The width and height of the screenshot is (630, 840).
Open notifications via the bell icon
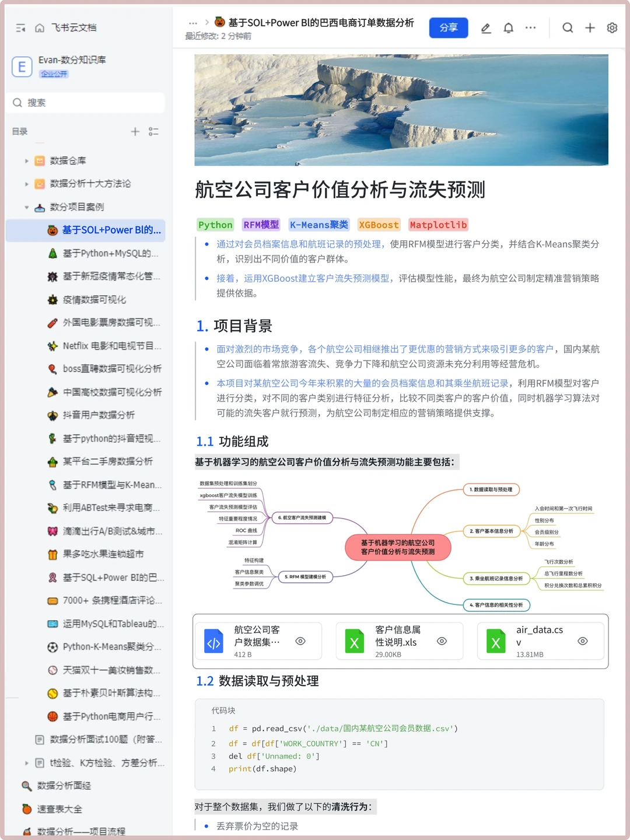point(508,27)
